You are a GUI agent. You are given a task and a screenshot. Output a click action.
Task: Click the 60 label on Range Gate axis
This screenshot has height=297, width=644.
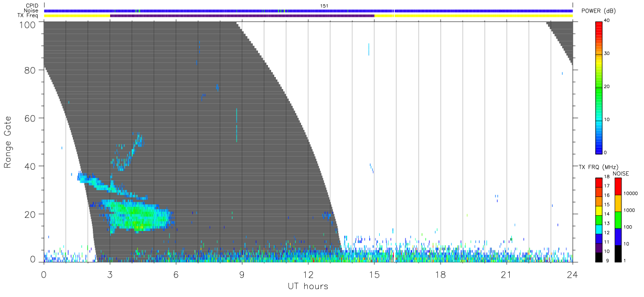30,118
